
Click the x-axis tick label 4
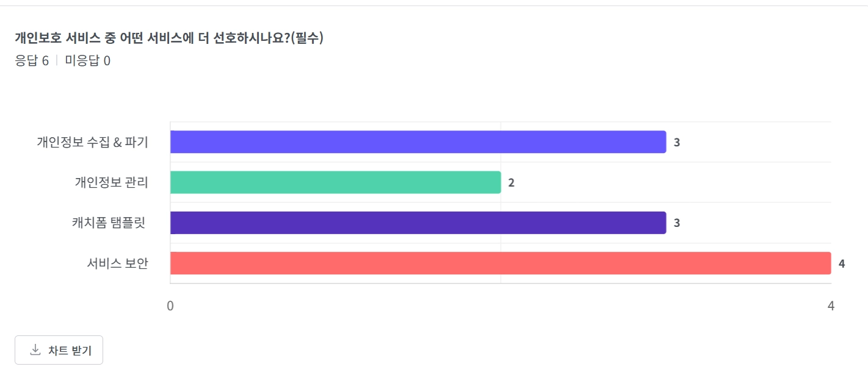click(831, 306)
